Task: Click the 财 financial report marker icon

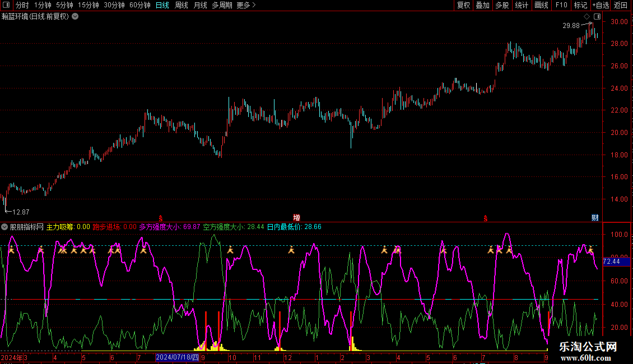Action: [x=595, y=217]
